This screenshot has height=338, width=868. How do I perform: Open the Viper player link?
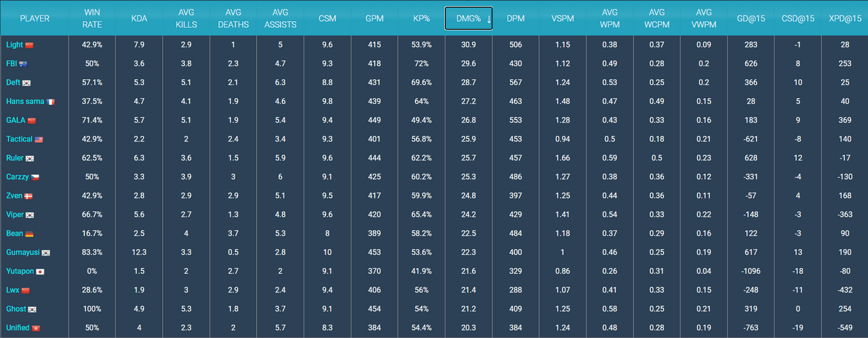14,215
